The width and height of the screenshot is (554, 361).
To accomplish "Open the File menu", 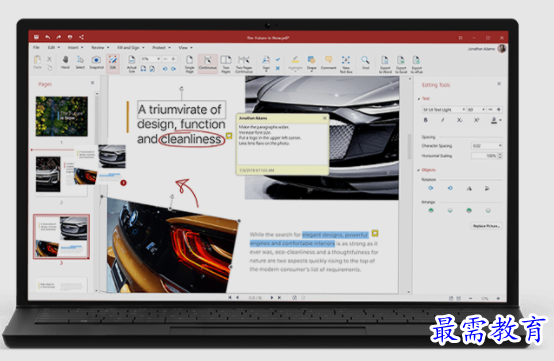I will 36,47.
